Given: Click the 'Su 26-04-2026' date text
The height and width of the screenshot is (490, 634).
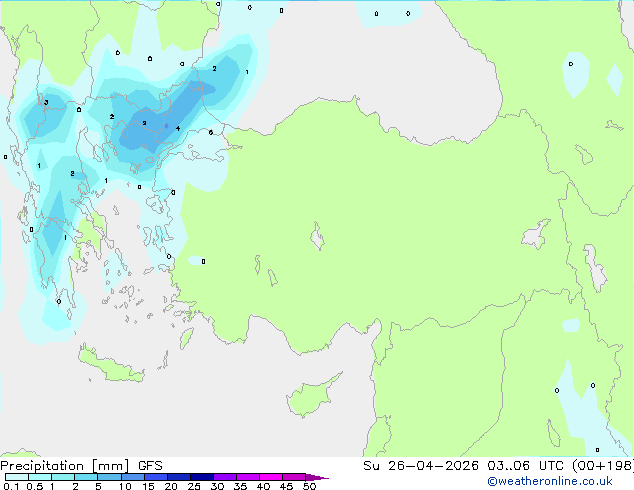Looking at the screenshot, I should coord(421,466).
